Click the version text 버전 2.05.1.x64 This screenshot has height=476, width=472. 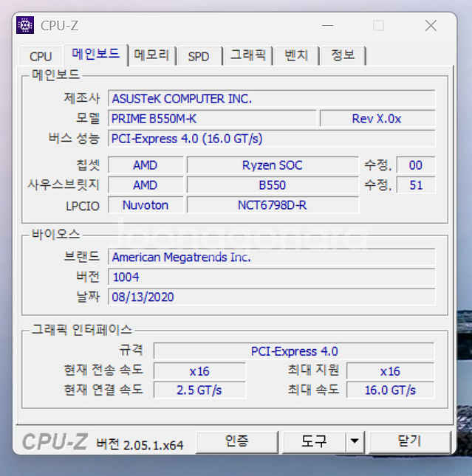pyautogui.click(x=140, y=444)
